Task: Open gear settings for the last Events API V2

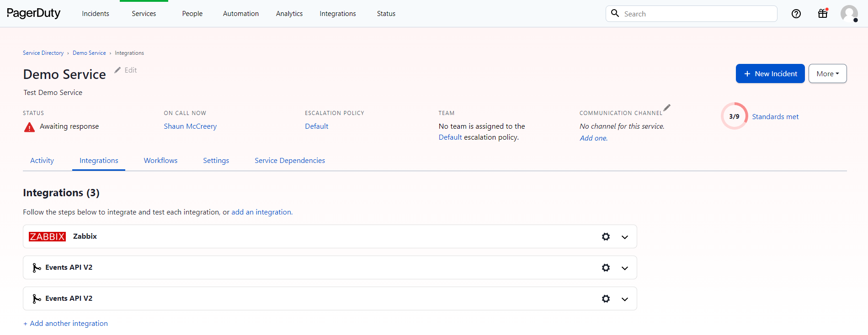Action: pyautogui.click(x=606, y=298)
